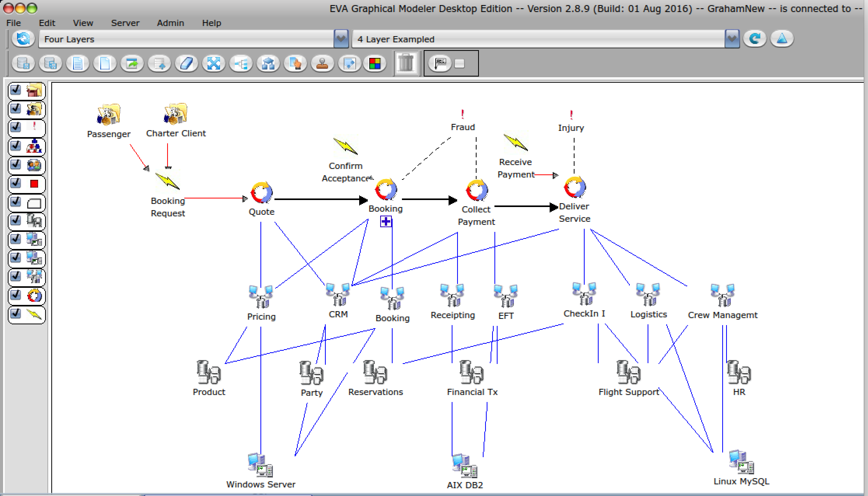The image size is (868, 496).
Task: Open the Server menu
Action: tap(125, 23)
